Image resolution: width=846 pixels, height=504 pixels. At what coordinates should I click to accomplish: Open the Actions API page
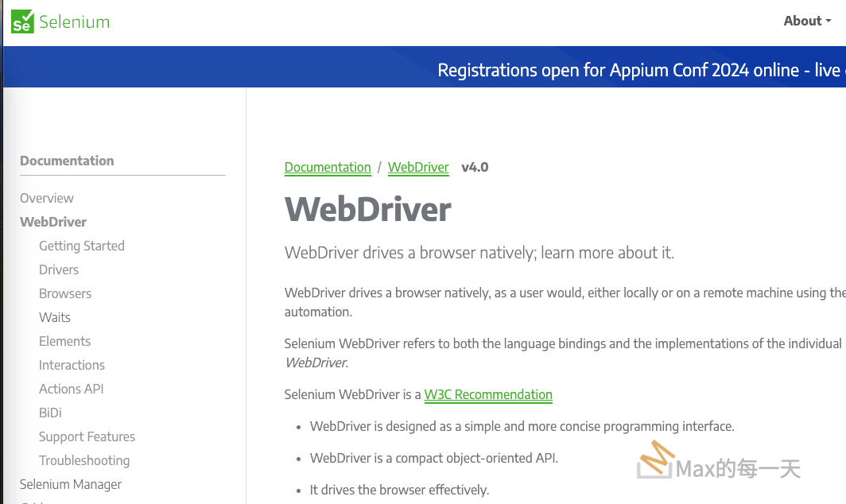coord(71,389)
